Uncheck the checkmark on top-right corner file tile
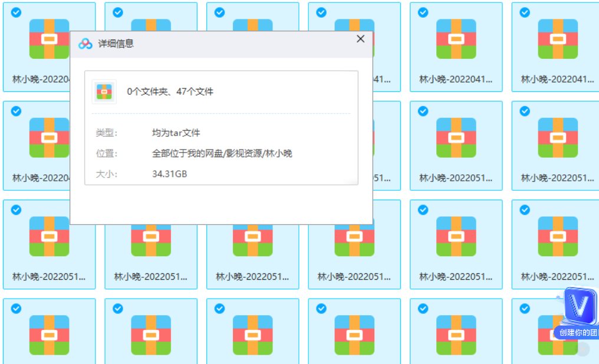 click(525, 12)
